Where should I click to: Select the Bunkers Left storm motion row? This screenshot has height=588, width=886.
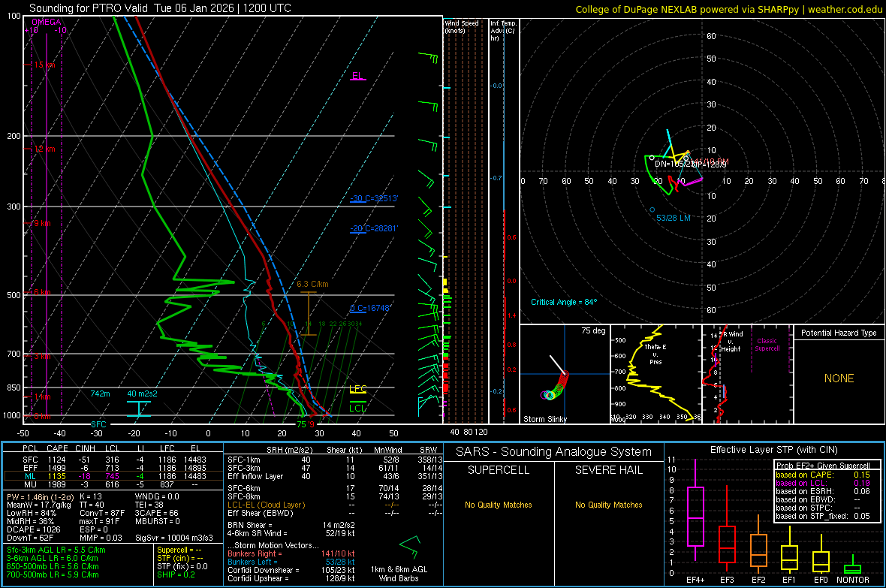(291, 562)
